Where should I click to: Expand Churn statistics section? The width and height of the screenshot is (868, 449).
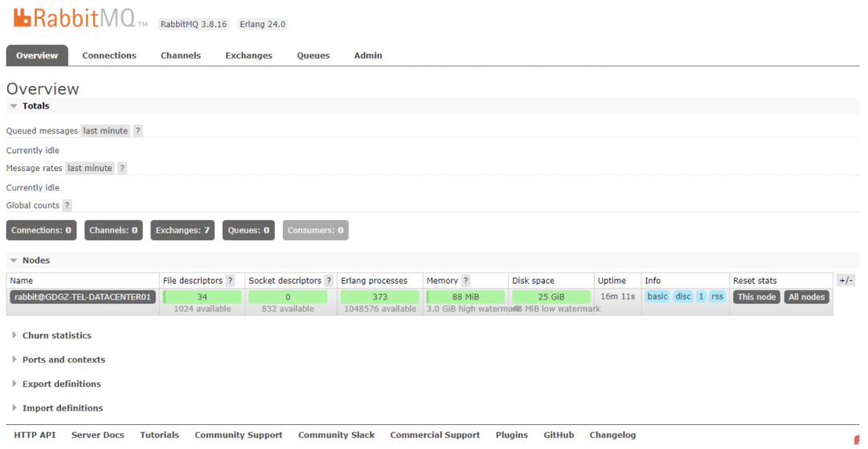click(51, 335)
